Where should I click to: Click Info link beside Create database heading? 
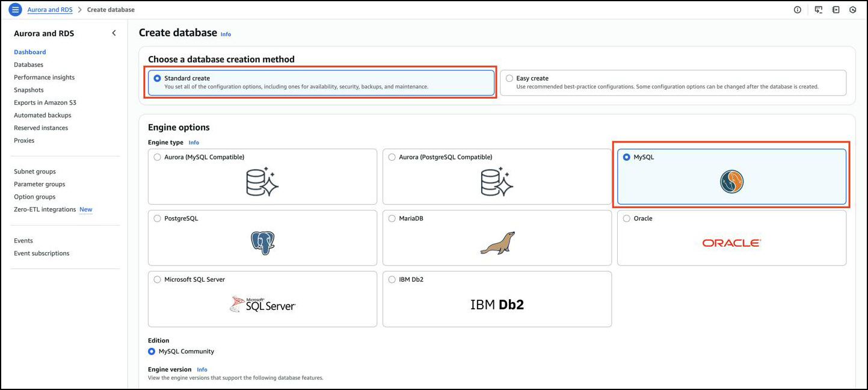click(x=226, y=34)
